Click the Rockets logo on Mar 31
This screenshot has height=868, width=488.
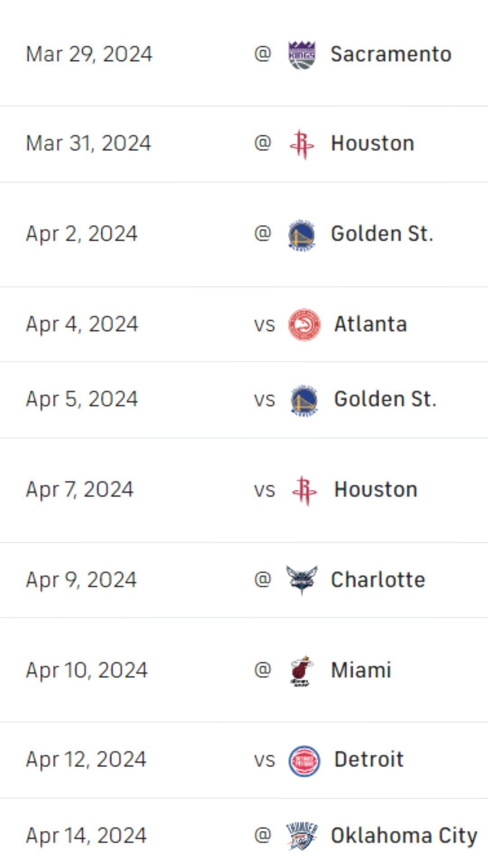tap(302, 144)
